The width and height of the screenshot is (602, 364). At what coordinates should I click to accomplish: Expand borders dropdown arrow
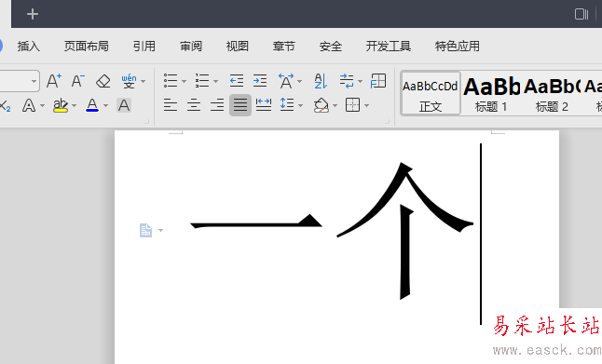pos(366,105)
